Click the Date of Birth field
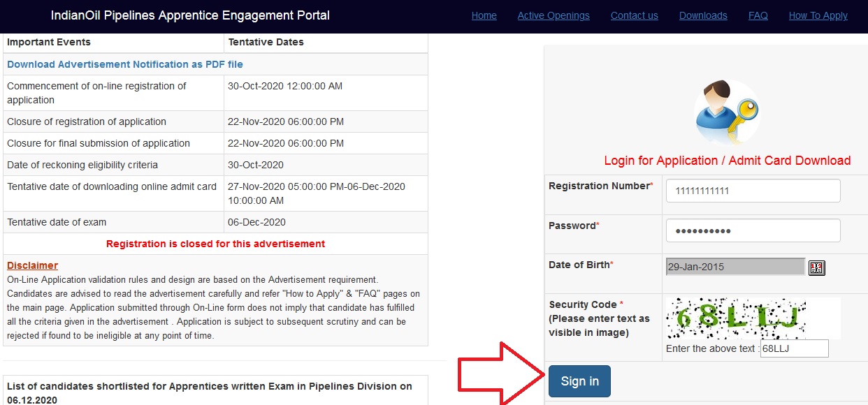The height and width of the screenshot is (405, 868). [x=735, y=267]
